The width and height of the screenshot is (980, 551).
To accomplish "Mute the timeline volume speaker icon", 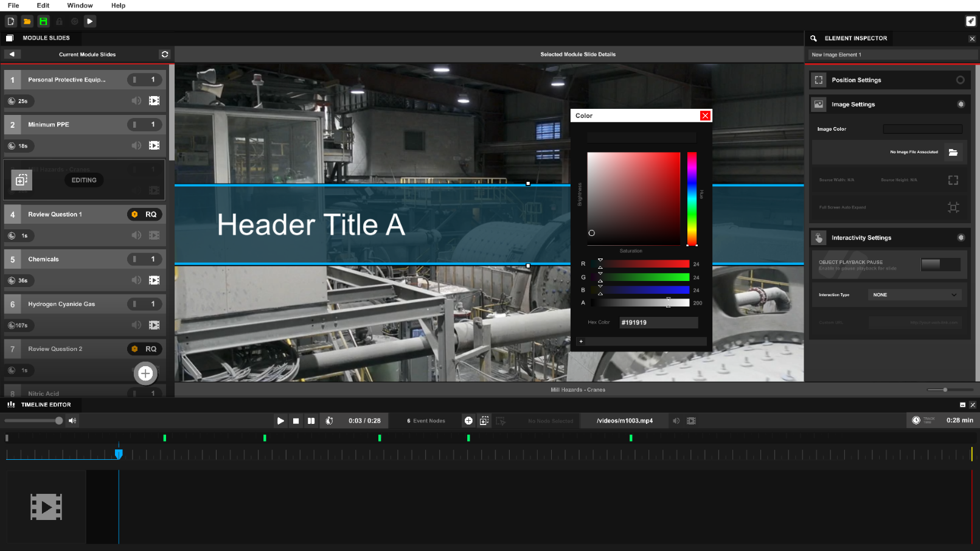I will pos(72,421).
